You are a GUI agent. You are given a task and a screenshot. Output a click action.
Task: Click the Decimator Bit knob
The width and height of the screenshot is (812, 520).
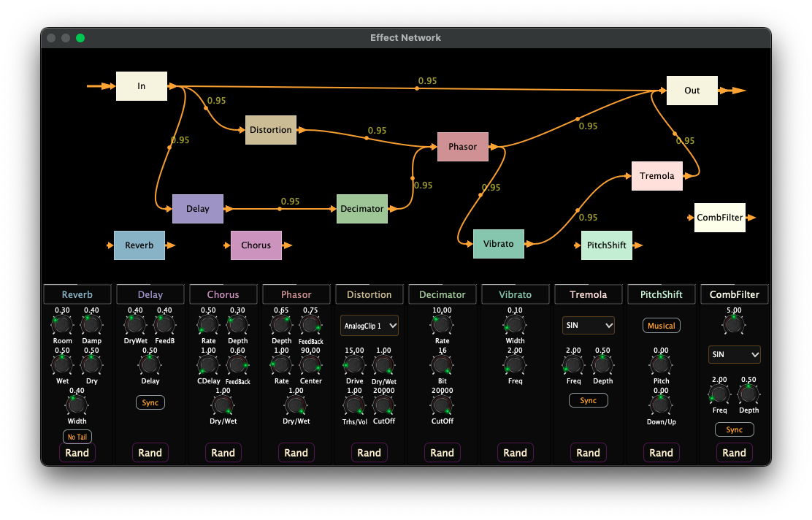443,365
